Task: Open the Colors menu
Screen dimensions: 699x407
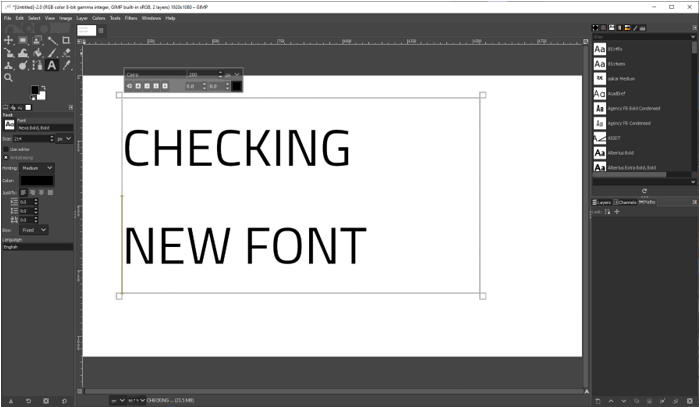Action: tap(99, 18)
